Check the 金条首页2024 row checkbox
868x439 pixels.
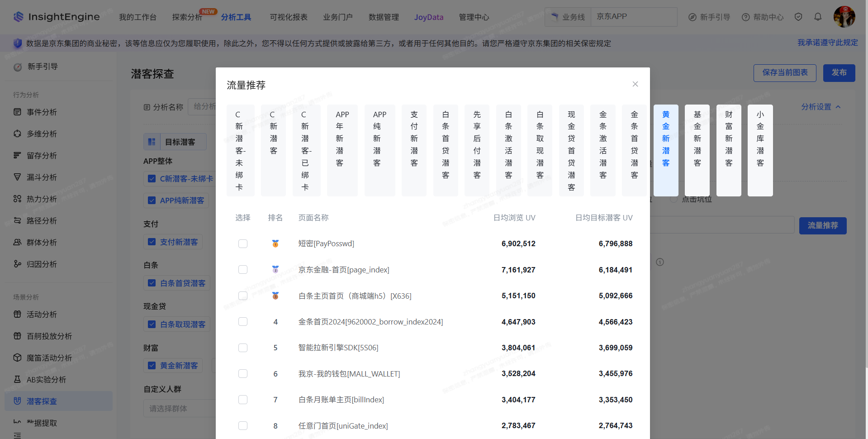tap(243, 322)
